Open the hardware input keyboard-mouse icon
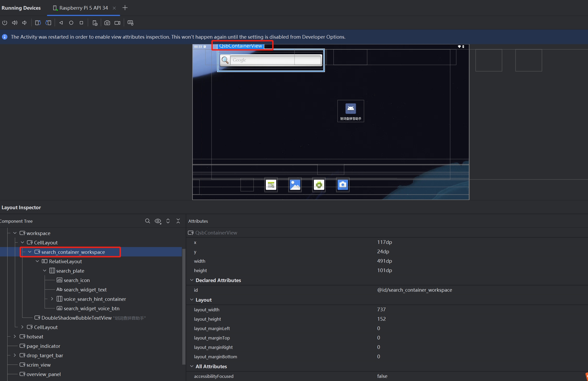This screenshot has width=588, height=381. pyautogui.click(x=130, y=23)
